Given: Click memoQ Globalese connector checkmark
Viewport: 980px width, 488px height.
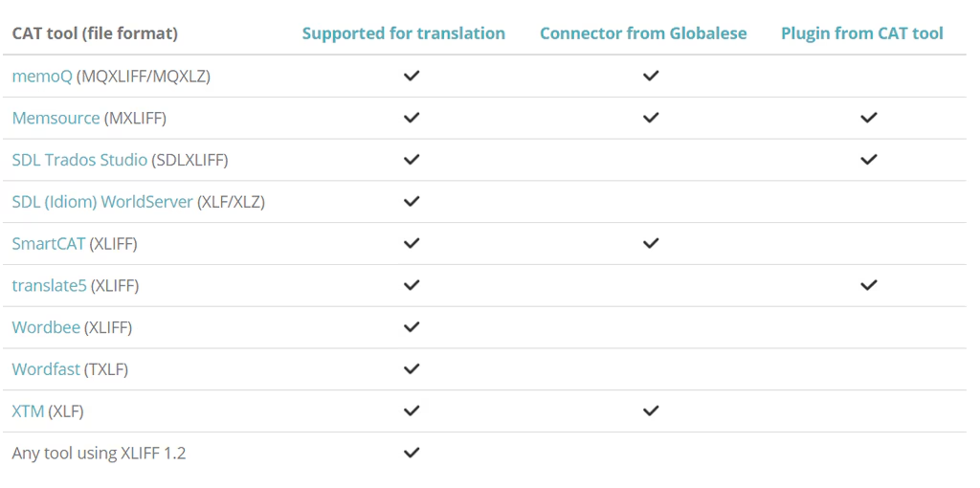Looking at the screenshot, I should (651, 76).
